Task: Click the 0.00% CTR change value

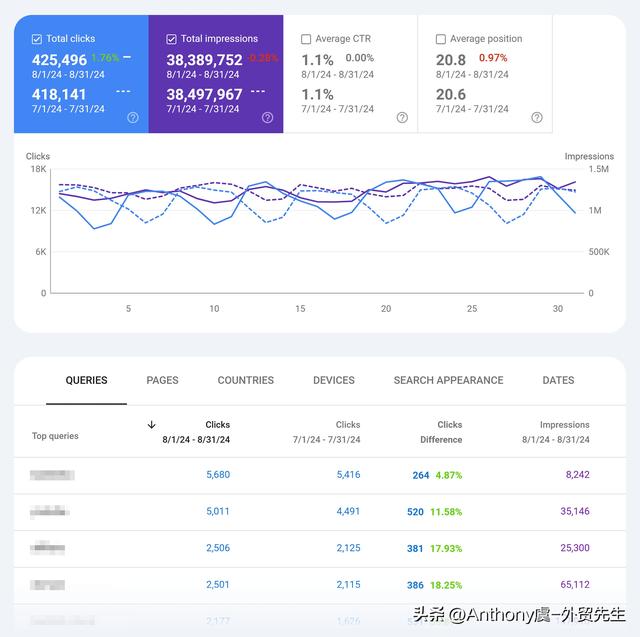Action: coord(360,58)
